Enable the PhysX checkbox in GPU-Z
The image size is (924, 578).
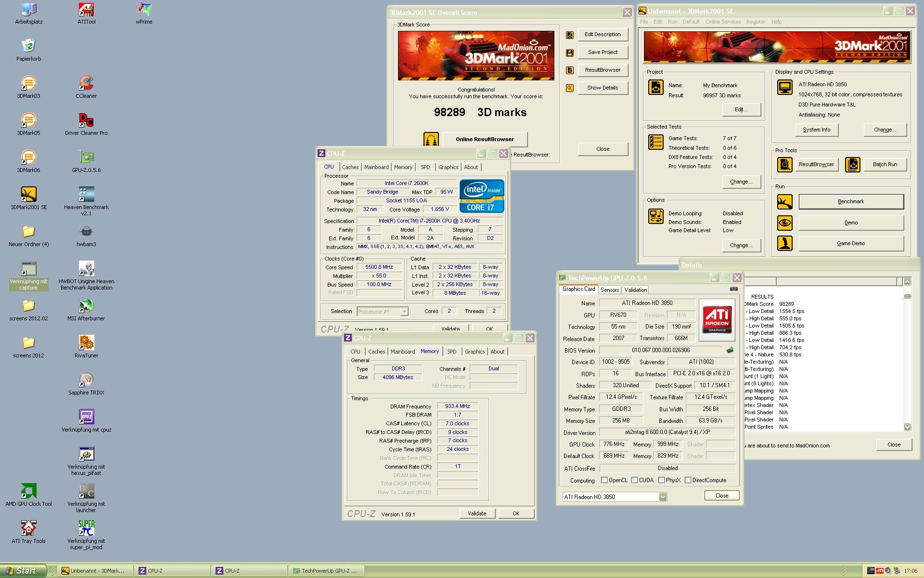(661, 480)
